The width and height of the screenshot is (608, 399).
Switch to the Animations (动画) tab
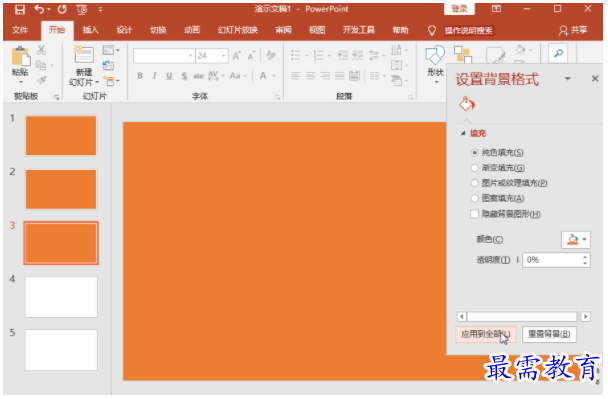(192, 30)
